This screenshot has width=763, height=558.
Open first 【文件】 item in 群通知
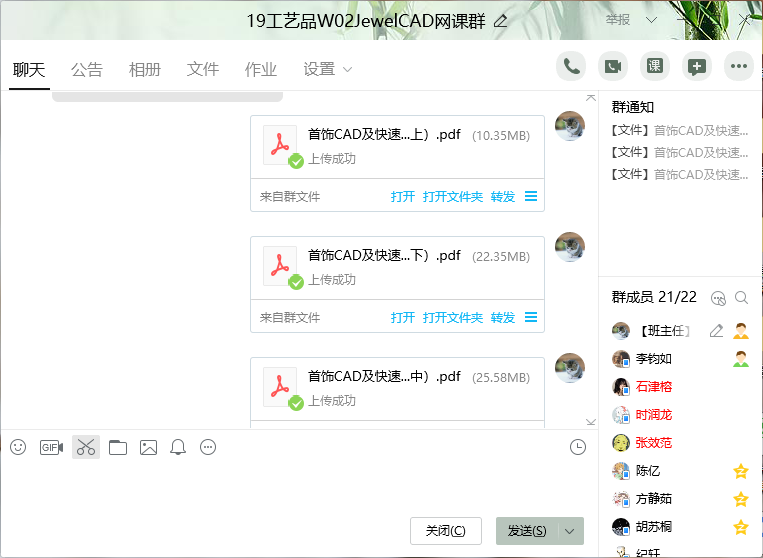click(x=679, y=130)
